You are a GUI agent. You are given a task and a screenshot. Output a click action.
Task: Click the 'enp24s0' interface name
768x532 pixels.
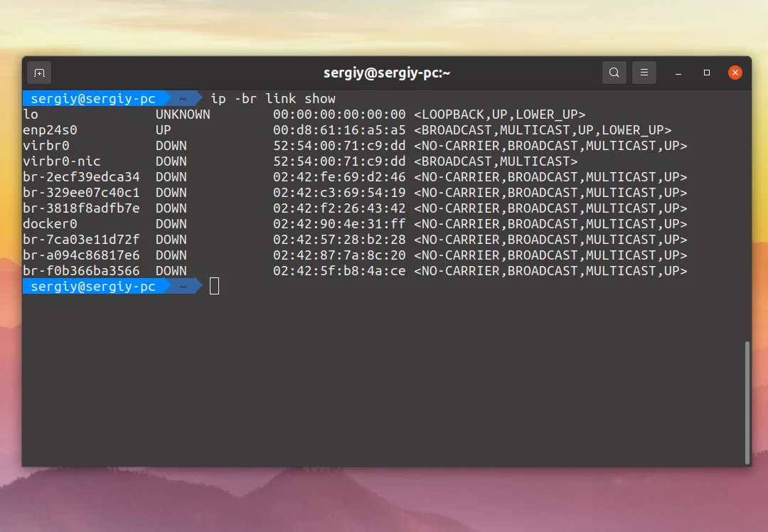pos(50,130)
